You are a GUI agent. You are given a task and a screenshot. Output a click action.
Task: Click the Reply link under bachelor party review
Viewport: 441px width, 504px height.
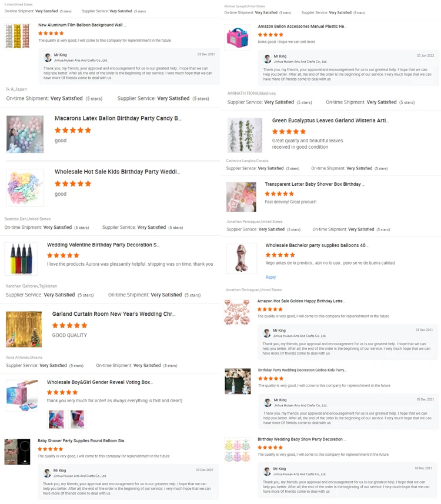[x=270, y=277]
